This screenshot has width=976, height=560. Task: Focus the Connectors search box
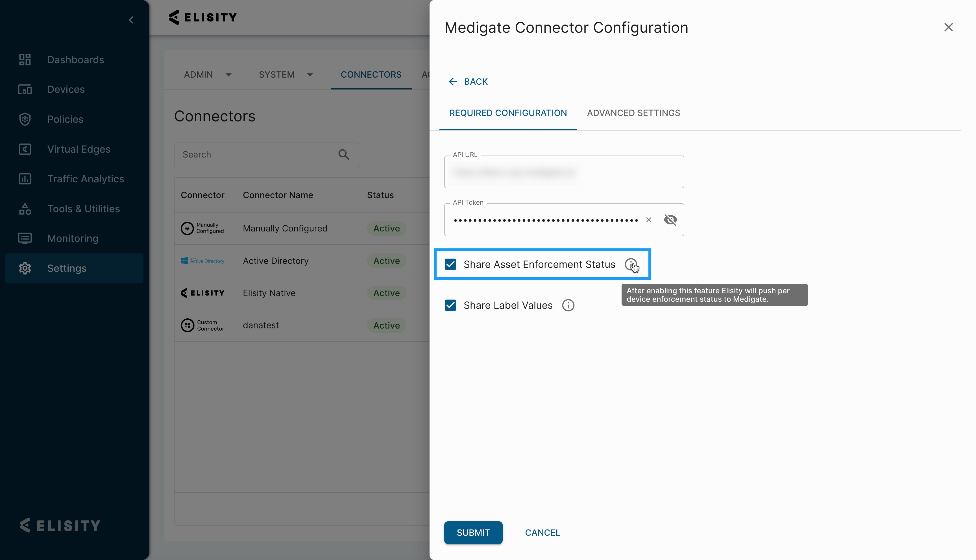click(x=267, y=155)
